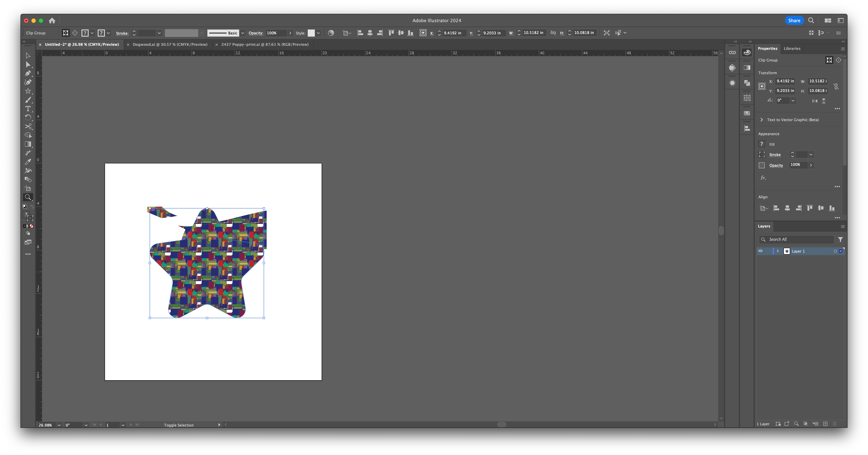Toggle constrain proportions link in Transform panel
868x455 pixels.
click(836, 86)
